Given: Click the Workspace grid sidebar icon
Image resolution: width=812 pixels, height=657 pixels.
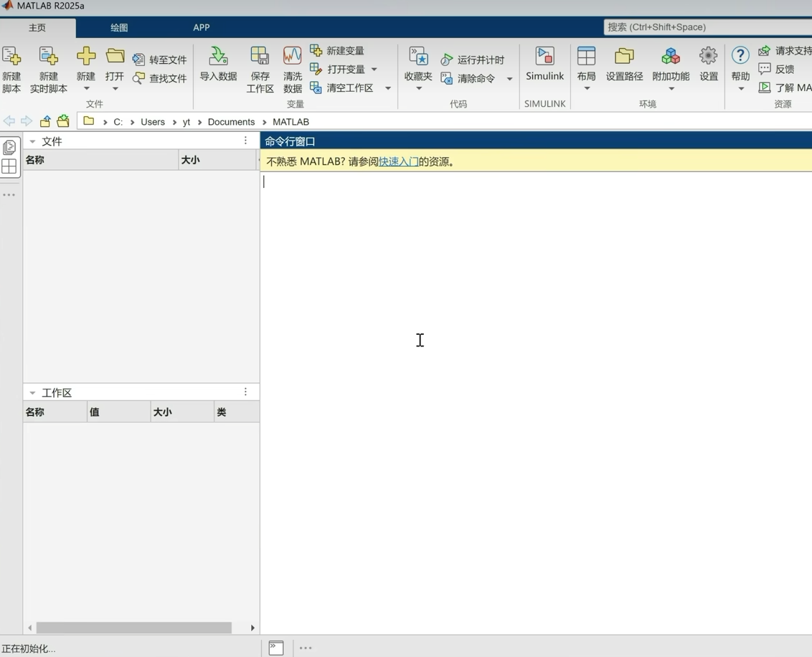Looking at the screenshot, I should (x=9, y=166).
